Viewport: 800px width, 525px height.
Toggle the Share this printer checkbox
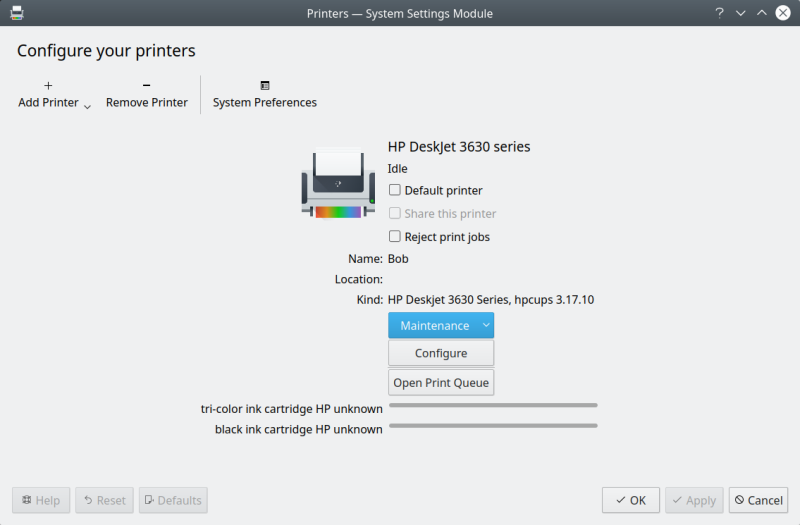click(x=395, y=213)
